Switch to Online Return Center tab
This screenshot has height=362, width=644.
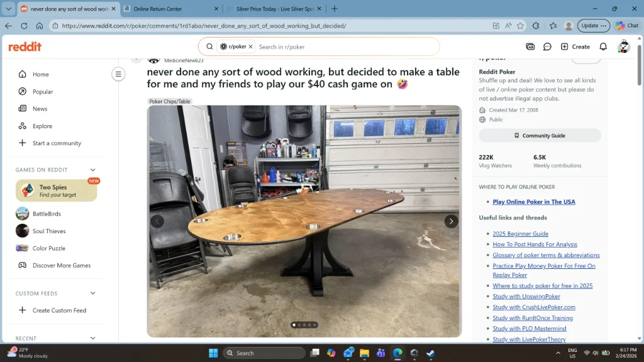coord(171,9)
